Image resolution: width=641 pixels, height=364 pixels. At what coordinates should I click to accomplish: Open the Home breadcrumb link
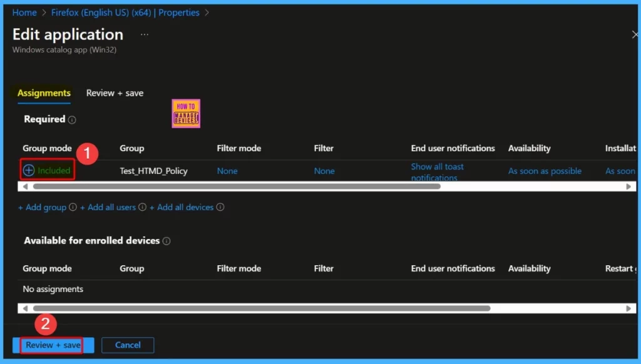point(24,13)
